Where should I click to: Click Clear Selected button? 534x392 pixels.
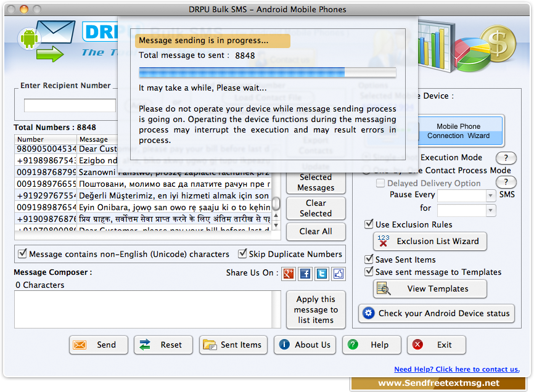316,208
